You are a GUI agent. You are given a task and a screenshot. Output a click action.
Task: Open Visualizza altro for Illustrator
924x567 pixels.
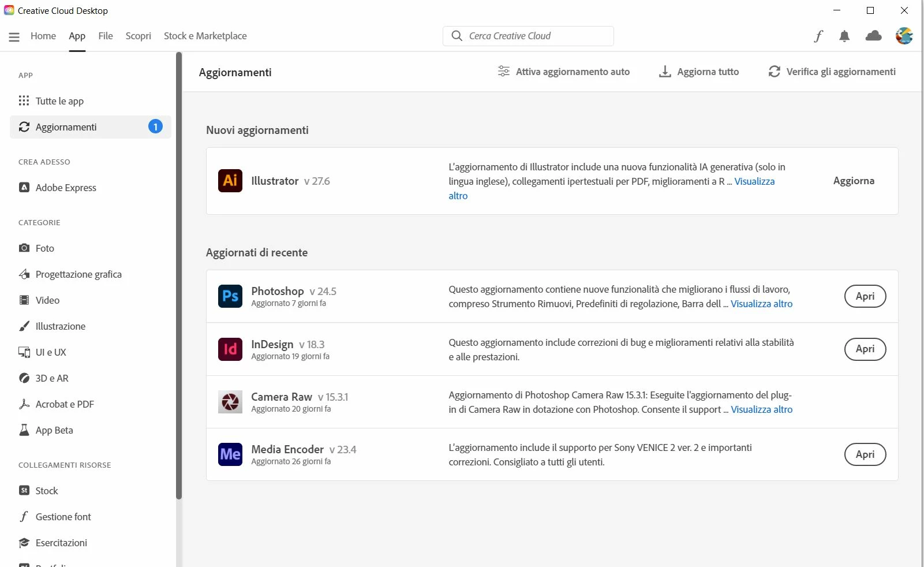pos(754,181)
